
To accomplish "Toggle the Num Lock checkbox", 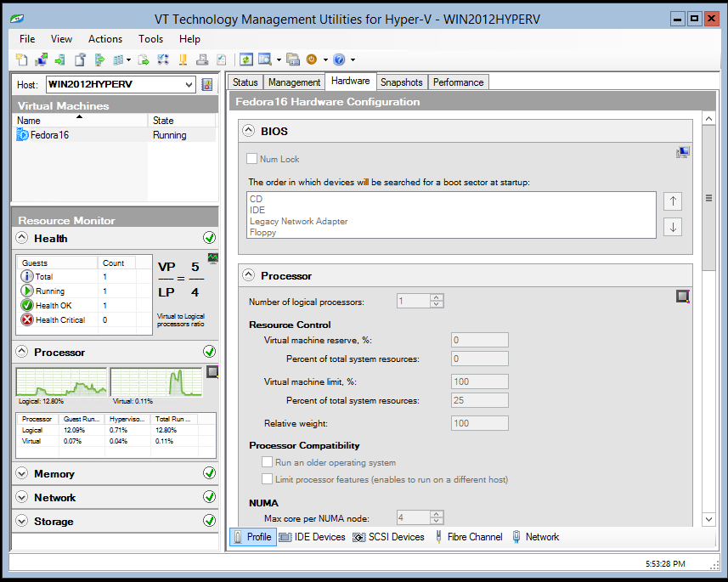I will click(x=251, y=158).
